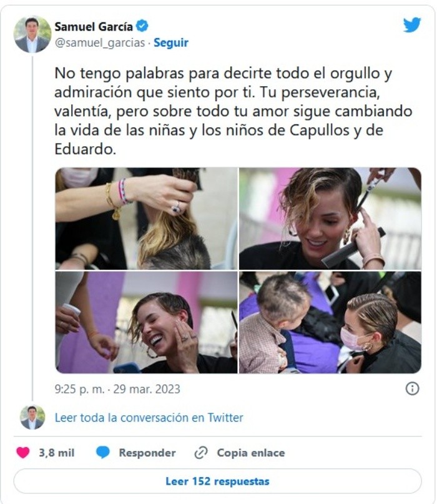Image resolution: width=437 pixels, height=504 pixels.
Task: Open the photo of woman with scissors
Action: pos(330,219)
